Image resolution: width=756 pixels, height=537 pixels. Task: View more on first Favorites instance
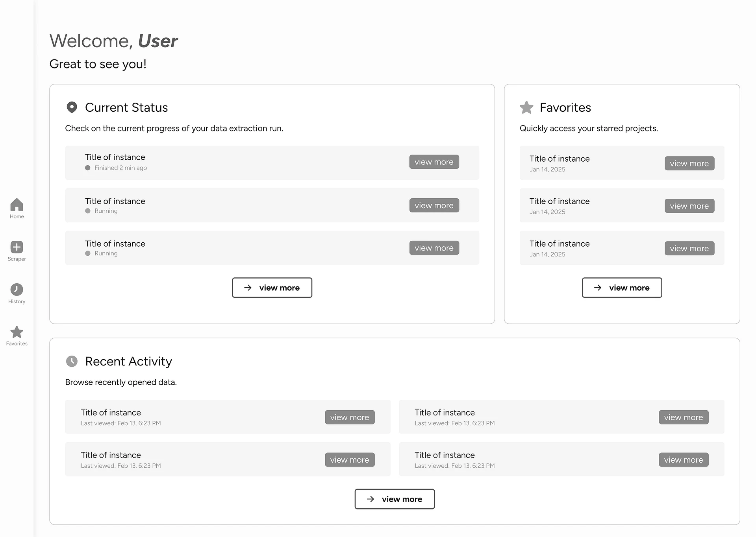tap(689, 163)
